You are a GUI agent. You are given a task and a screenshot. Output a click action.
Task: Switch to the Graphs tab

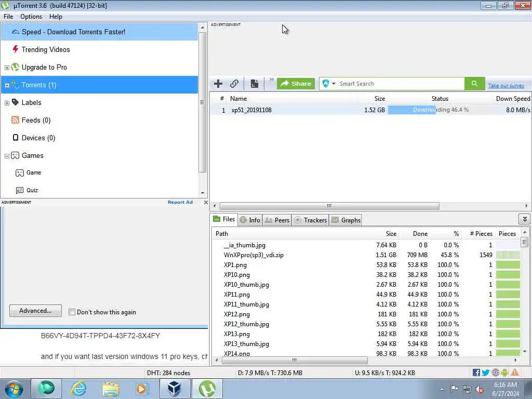(x=345, y=220)
